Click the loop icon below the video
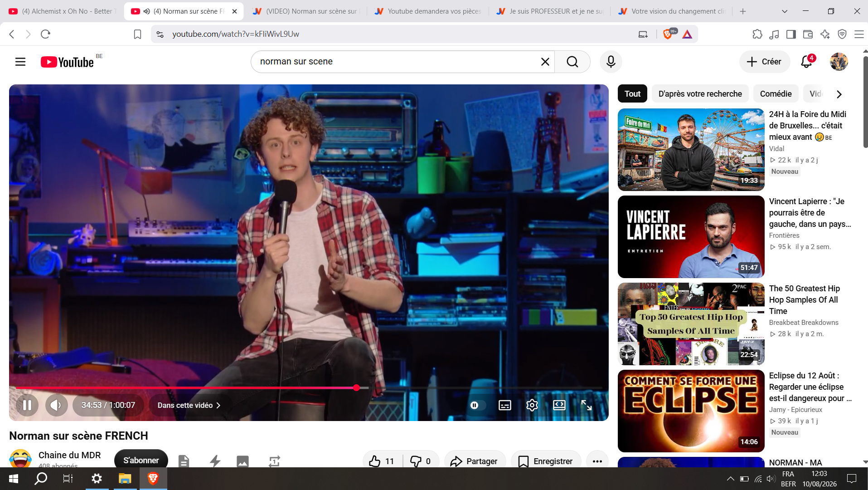 [274, 461]
